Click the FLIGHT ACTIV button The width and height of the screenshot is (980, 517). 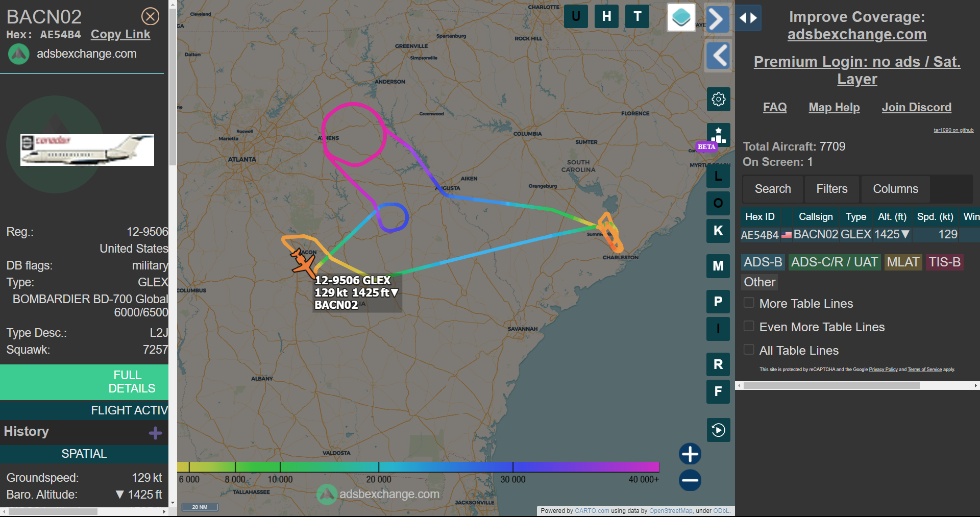coord(84,410)
